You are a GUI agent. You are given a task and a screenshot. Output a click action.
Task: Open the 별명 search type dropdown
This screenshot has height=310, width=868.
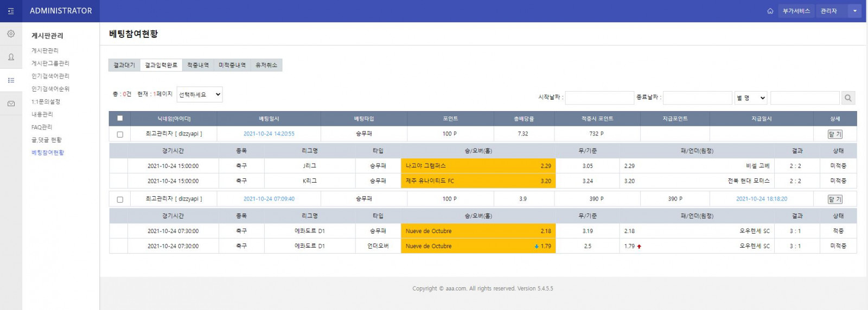click(x=751, y=98)
